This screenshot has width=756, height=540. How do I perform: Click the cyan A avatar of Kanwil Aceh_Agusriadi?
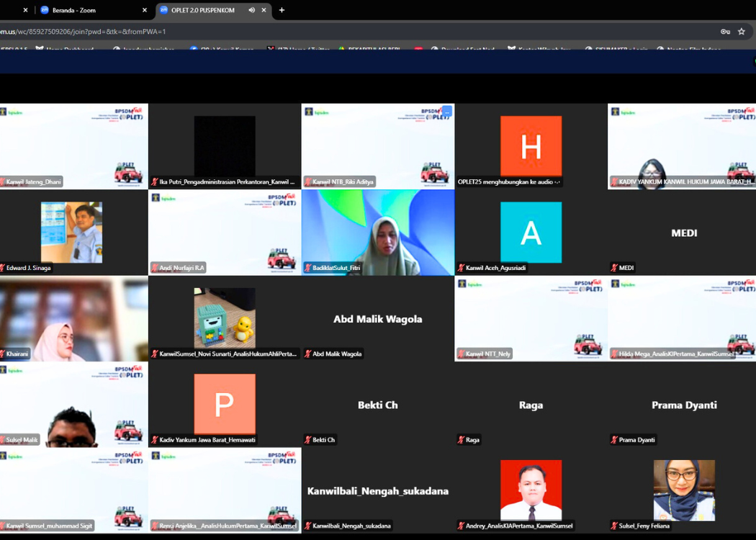pyautogui.click(x=531, y=232)
